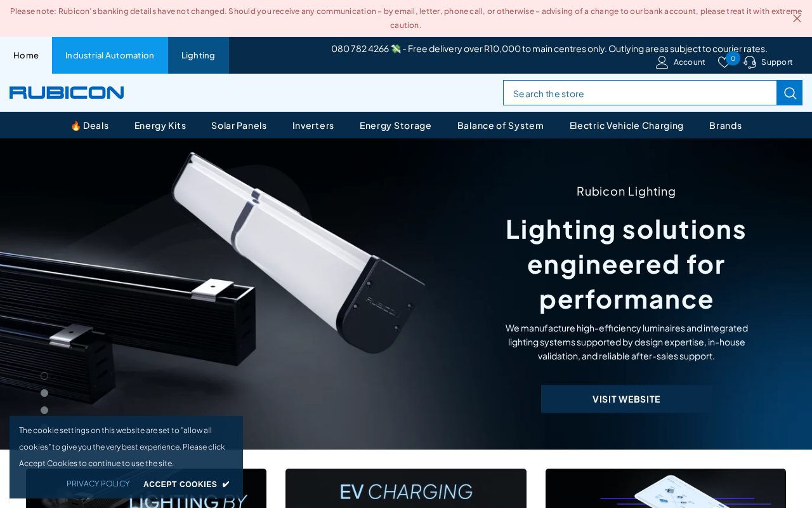
Task: Expand the Balance of System menu
Action: click(x=501, y=125)
